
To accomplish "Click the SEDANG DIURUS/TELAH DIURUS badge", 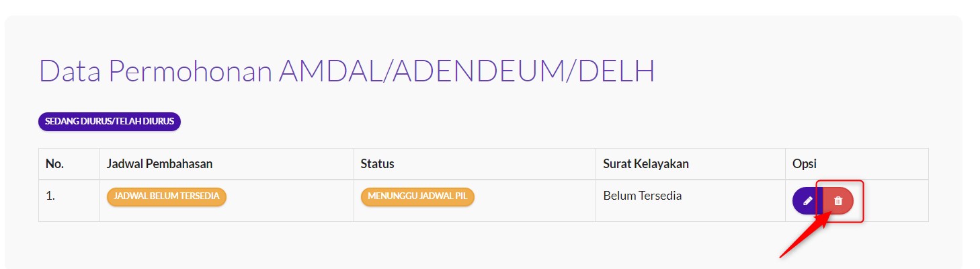I will pos(110,122).
